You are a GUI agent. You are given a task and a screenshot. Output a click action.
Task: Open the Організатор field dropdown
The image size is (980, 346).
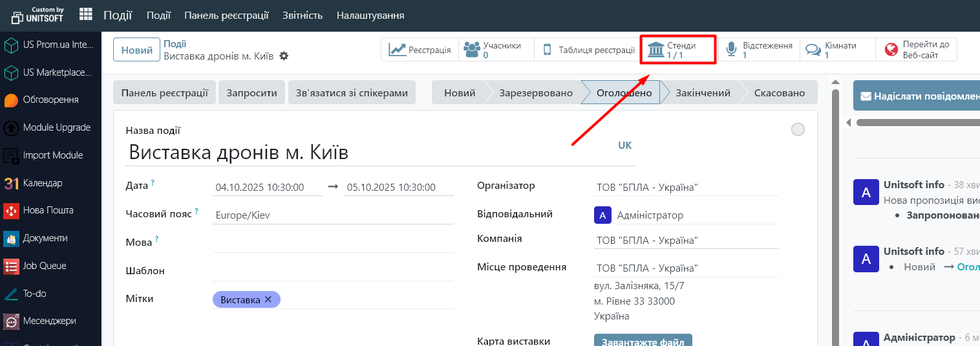[687, 188]
